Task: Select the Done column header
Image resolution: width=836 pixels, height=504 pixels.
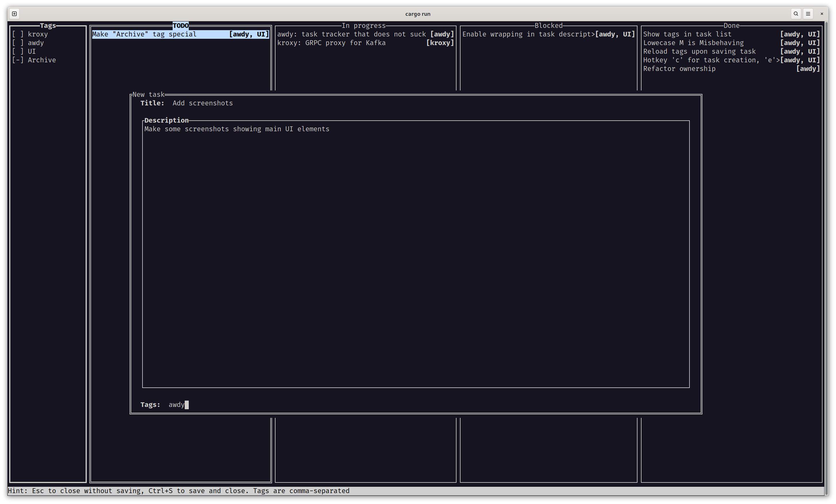Action: point(731,26)
